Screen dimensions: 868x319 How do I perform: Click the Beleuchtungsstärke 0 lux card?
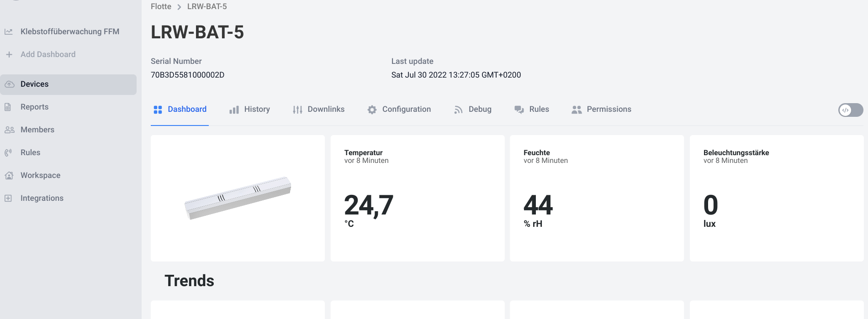tap(776, 198)
